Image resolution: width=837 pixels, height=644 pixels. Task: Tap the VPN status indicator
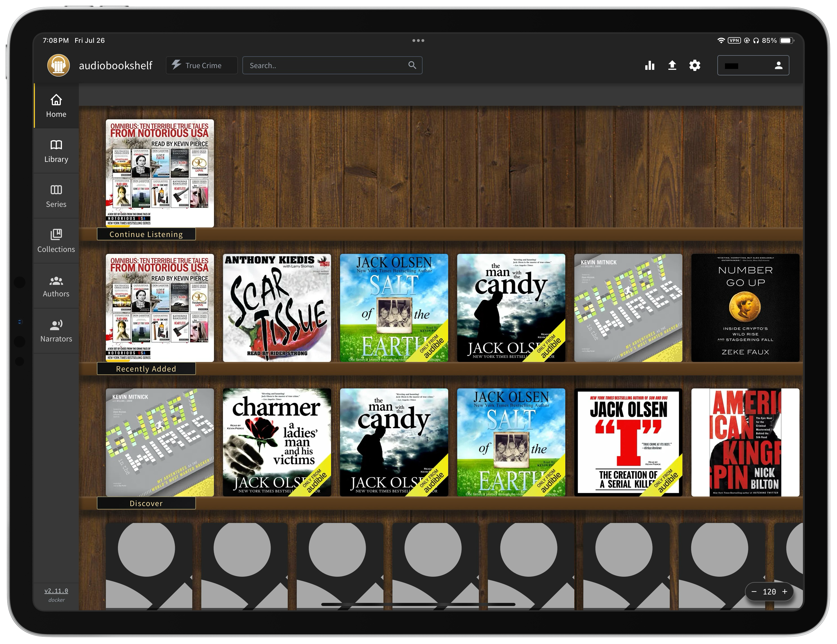(734, 40)
